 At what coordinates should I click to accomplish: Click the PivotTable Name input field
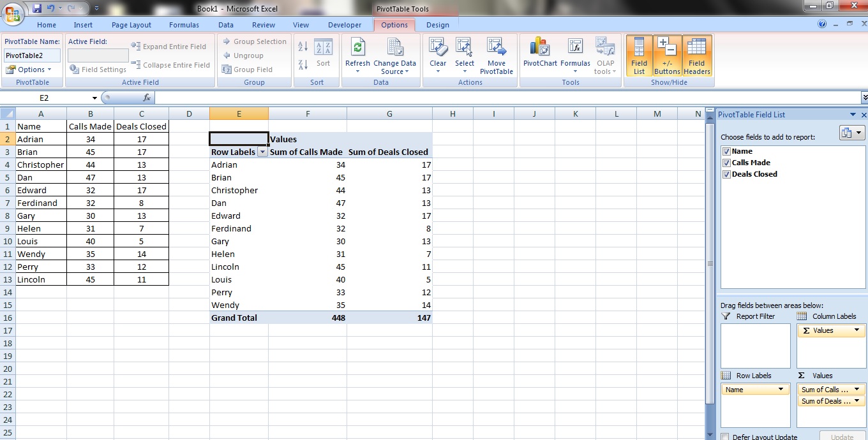tap(33, 55)
